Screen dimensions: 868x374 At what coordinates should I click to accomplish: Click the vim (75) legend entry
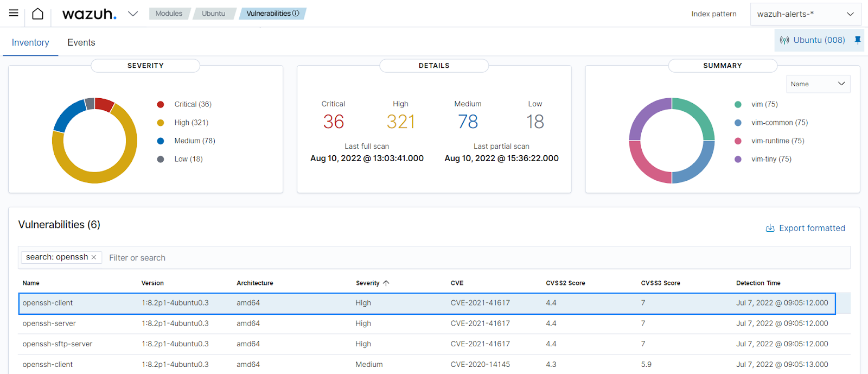[x=764, y=104]
